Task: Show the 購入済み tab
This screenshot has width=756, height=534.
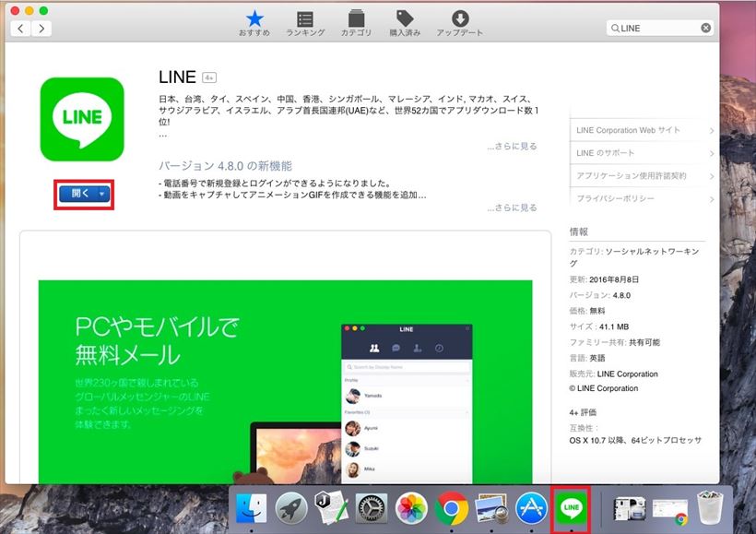Action: click(405, 23)
